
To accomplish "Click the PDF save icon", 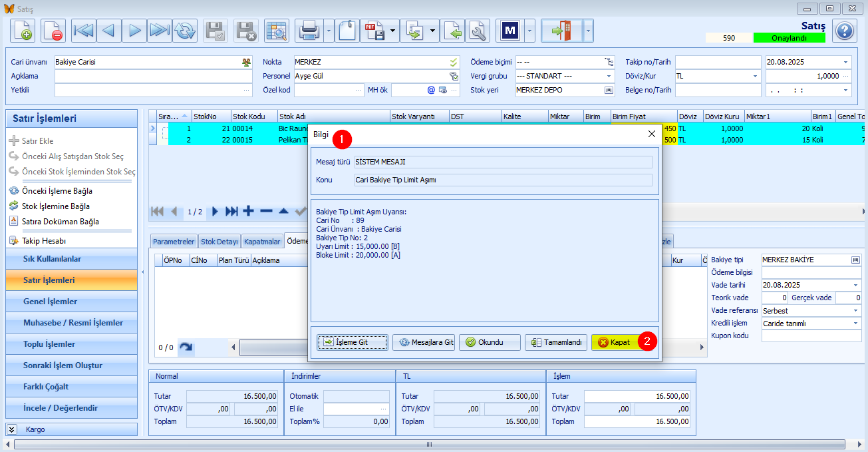I will click(x=372, y=31).
